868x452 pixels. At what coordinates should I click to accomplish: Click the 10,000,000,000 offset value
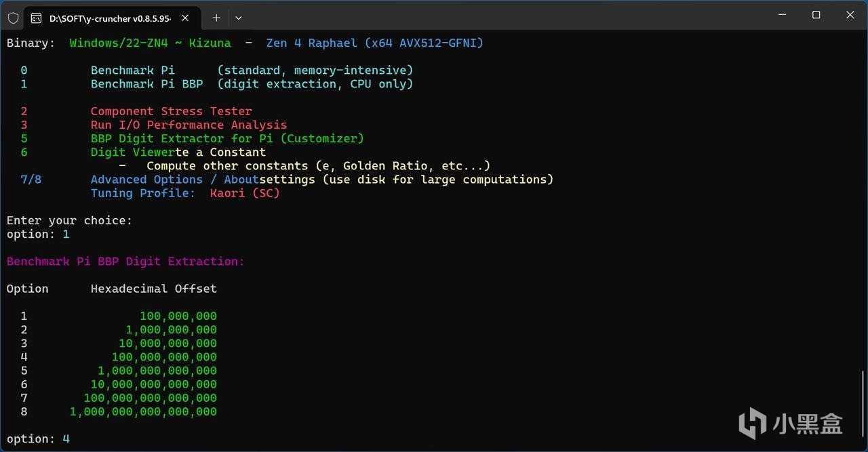point(168,343)
